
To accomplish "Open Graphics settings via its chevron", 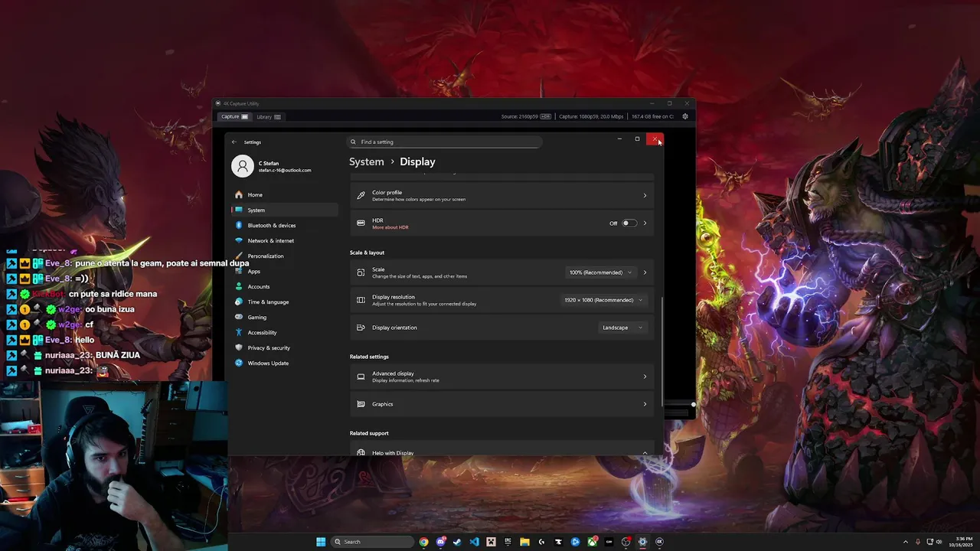I will pyautogui.click(x=645, y=404).
